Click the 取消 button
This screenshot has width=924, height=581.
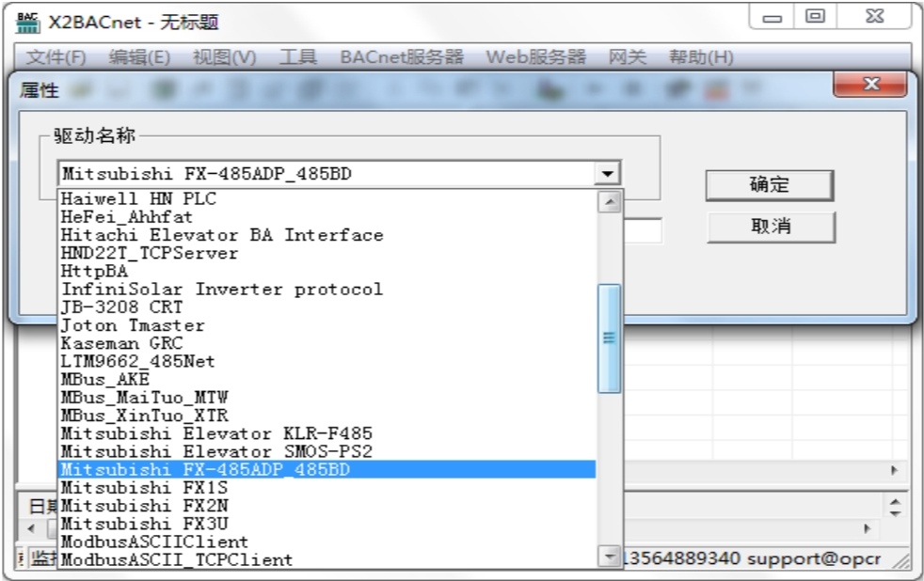pos(771,227)
